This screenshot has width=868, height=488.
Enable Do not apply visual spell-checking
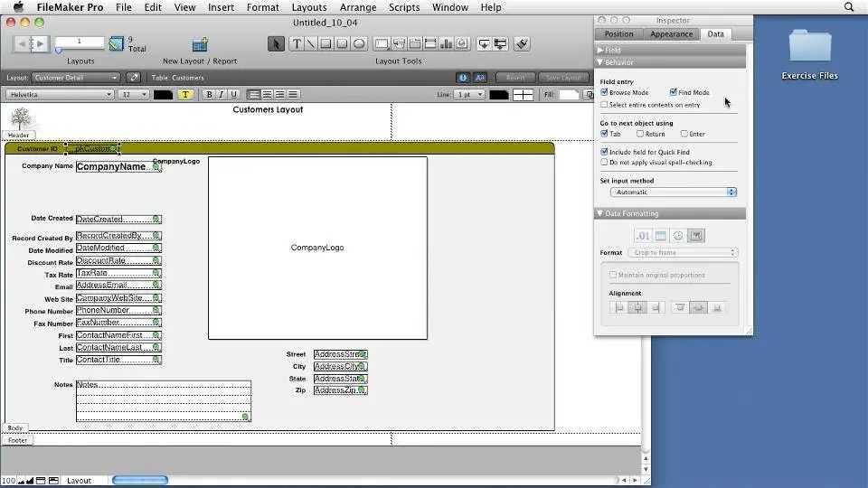coord(604,162)
